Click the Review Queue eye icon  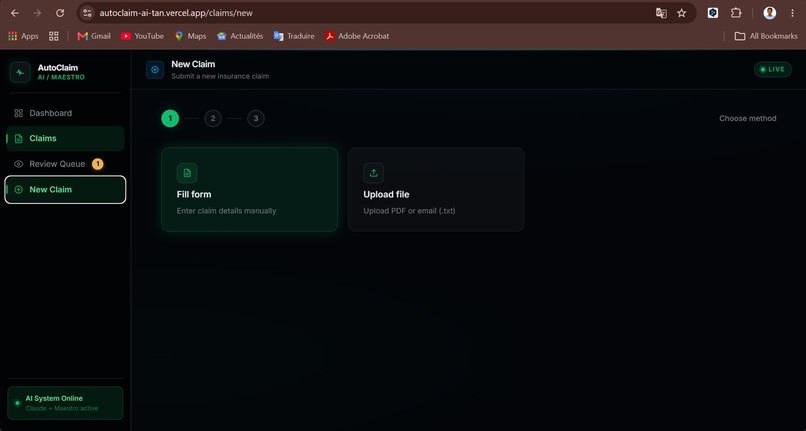tap(19, 164)
